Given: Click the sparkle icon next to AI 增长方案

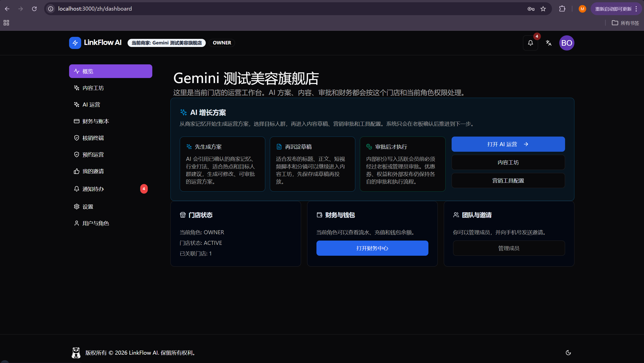Looking at the screenshot, I should point(183,112).
